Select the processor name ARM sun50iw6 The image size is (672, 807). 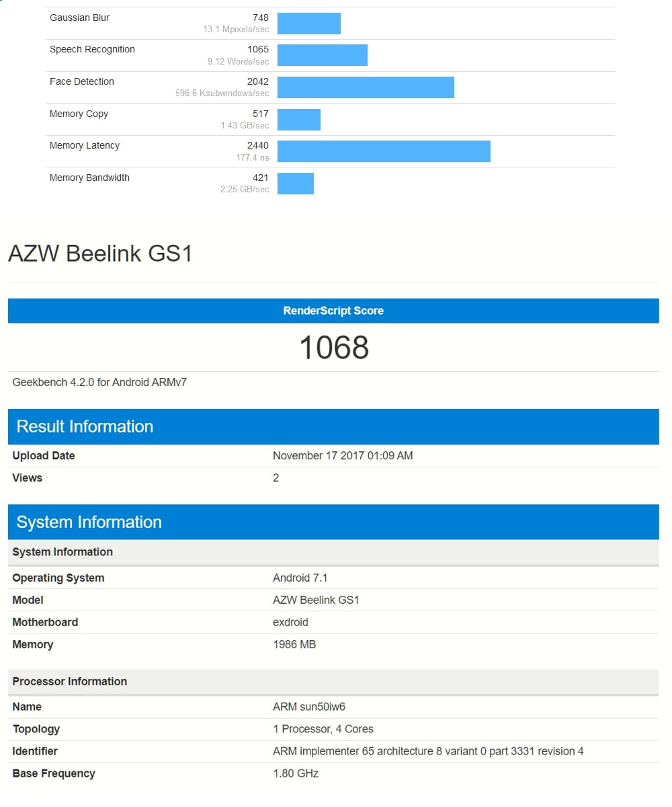pyautogui.click(x=310, y=707)
